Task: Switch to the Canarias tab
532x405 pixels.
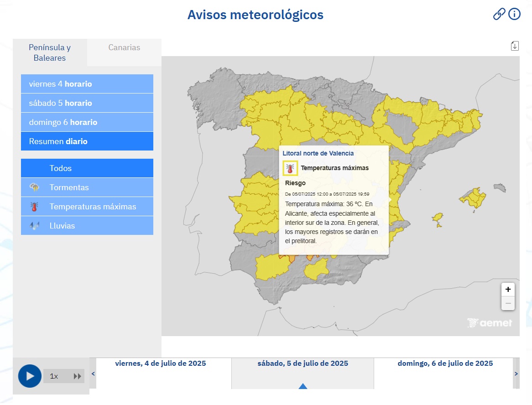Action: click(124, 47)
